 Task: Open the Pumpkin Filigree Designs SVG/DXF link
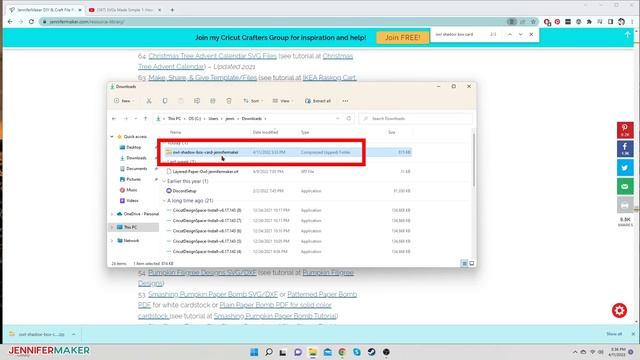tap(202, 273)
